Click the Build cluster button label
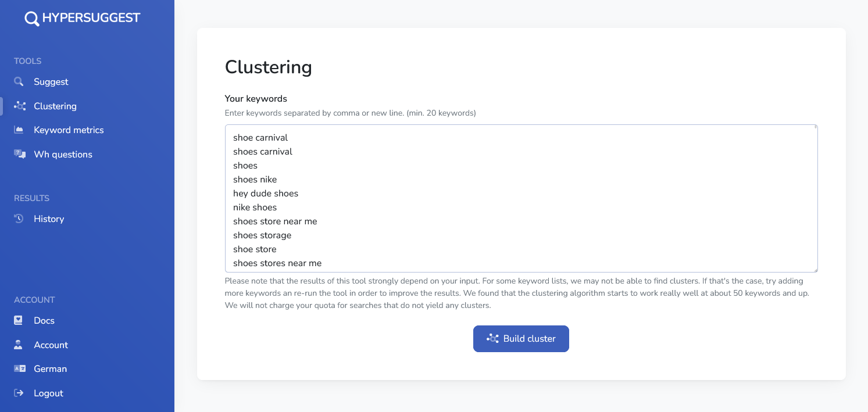 pyautogui.click(x=530, y=339)
